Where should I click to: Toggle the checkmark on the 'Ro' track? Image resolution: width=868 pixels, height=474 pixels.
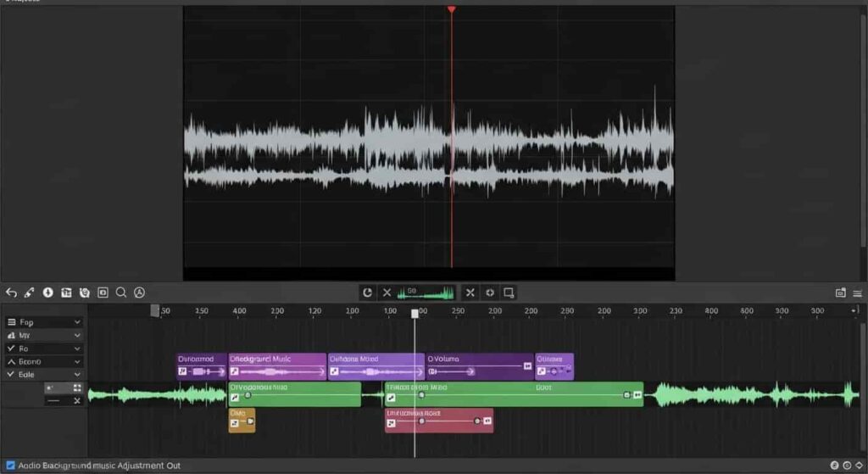pyautogui.click(x=11, y=349)
